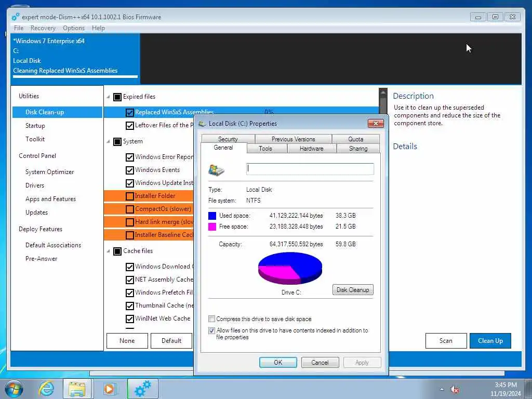Screen dimensions: 532x399
Task: Click the drive label text field
Action: 310,169
